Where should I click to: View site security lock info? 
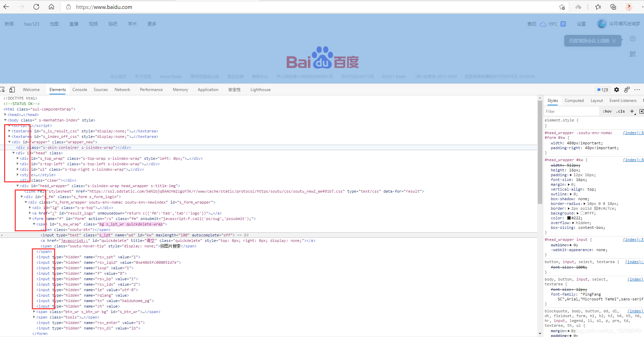(x=69, y=7)
